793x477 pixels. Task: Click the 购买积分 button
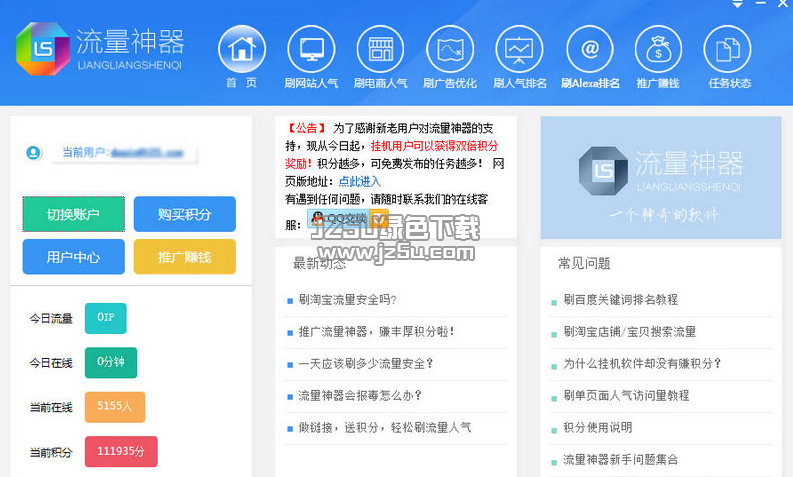click(185, 214)
